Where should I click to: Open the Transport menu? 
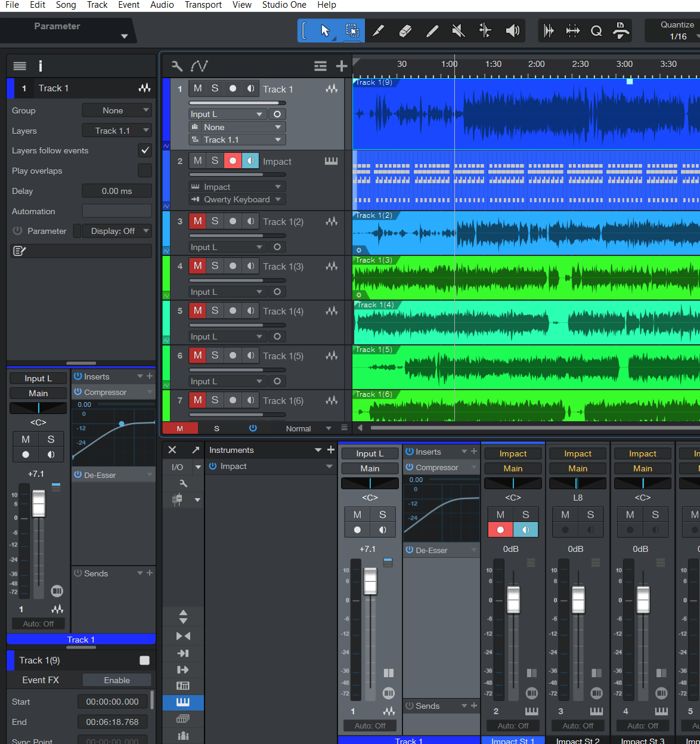pos(203,5)
